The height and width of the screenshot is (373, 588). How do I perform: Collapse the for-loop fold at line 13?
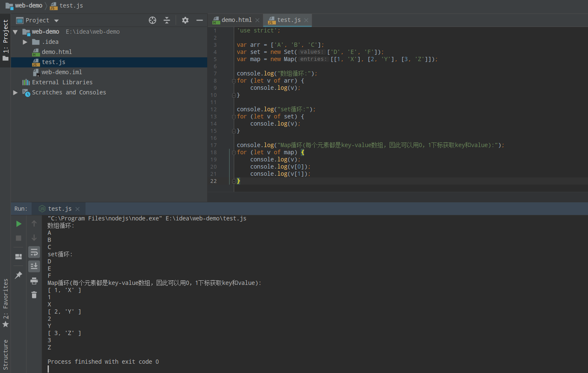point(234,117)
